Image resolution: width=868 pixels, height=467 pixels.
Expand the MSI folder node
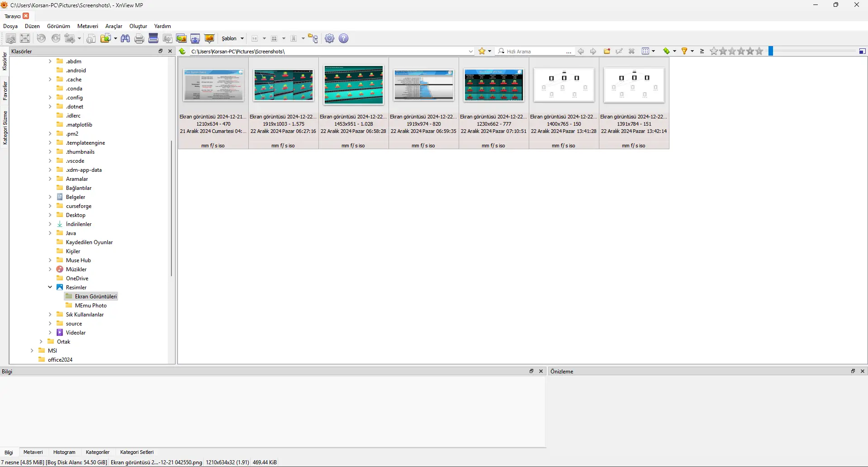(x=32, y=350)
